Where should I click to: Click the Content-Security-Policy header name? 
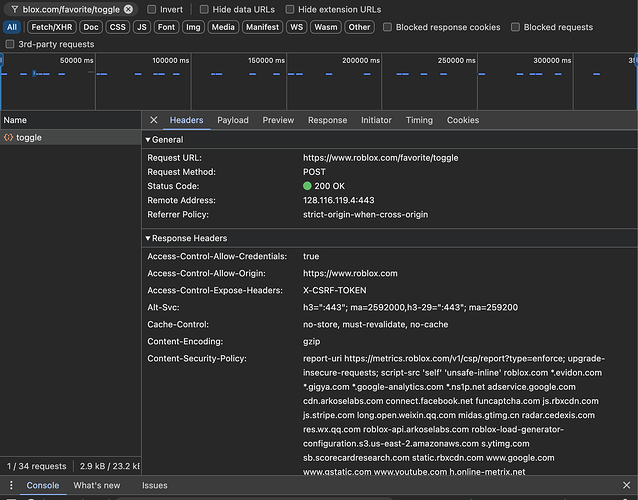tap(197, 359)
